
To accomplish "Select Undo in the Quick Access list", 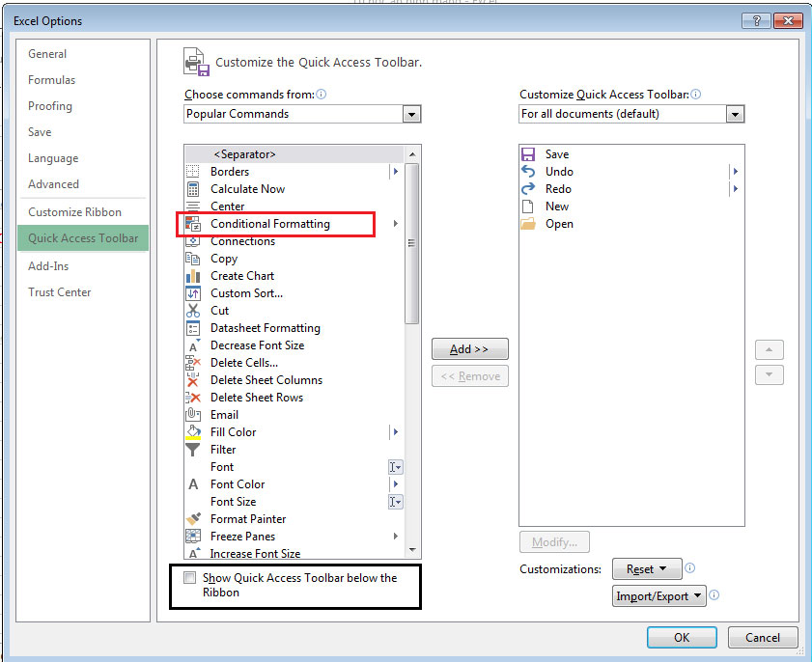I will click(560, 171).
